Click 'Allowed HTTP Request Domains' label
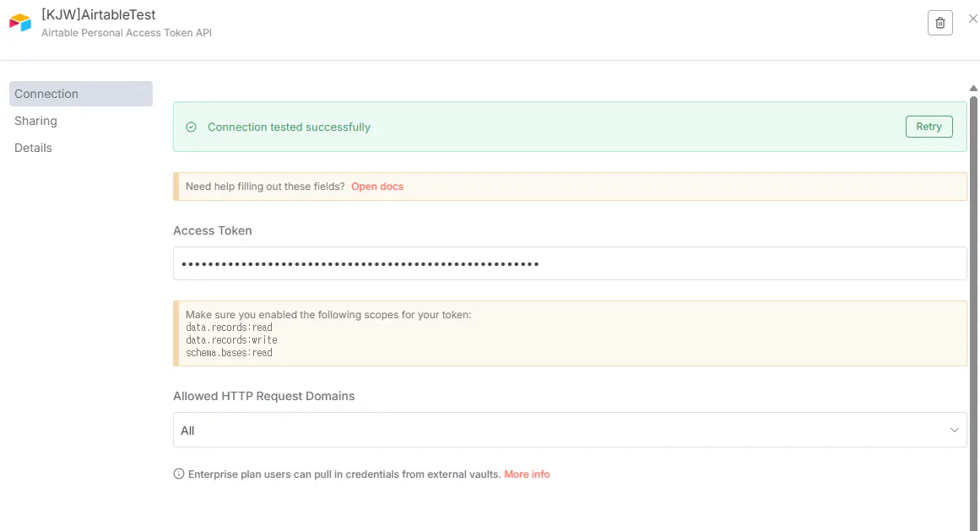 pos(263,396)
